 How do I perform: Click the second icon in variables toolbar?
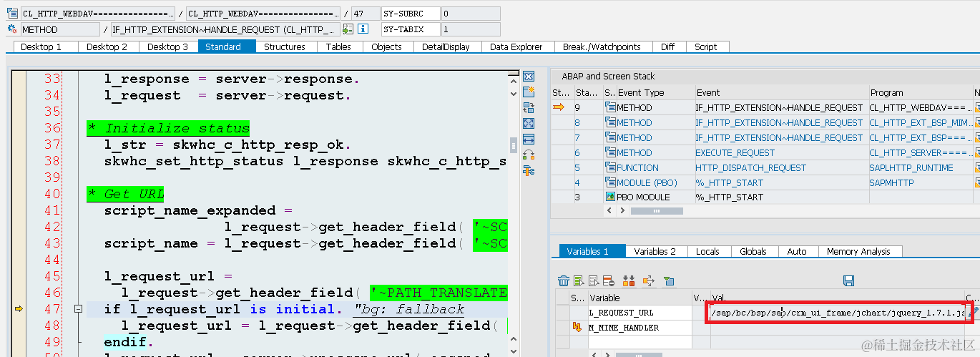pyautogui.click(x=579, y=280)
